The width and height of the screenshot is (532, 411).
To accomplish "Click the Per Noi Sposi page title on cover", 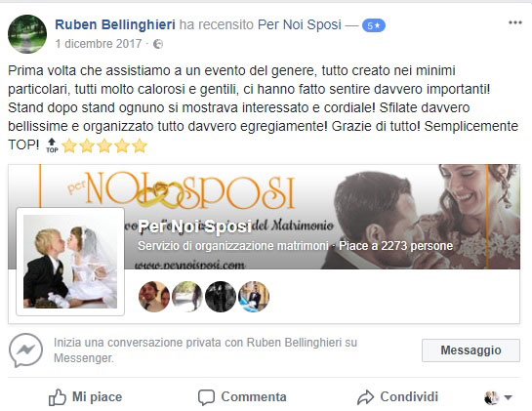I will [x=195, y=226].
